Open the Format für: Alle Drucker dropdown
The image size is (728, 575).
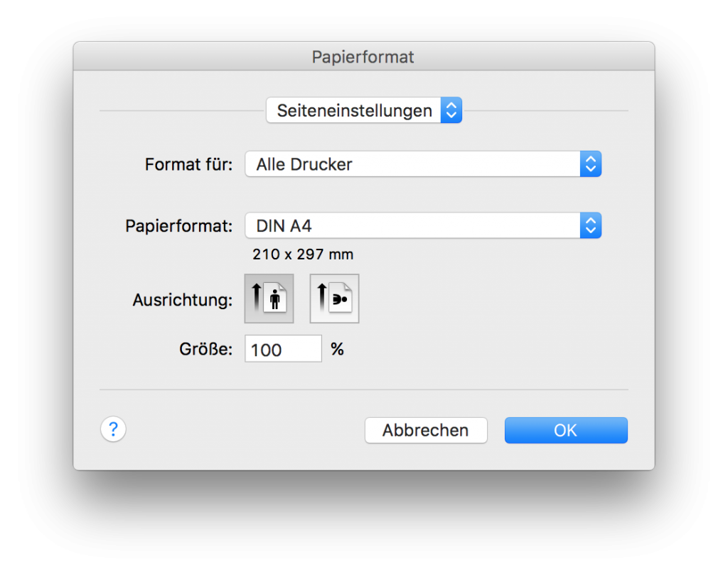click(x=423, y=163)
